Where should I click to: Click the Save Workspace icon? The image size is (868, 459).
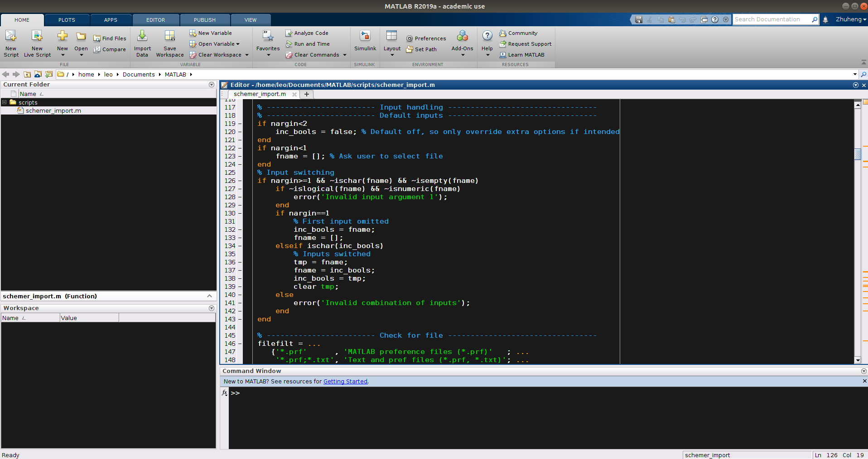[170, 36]
